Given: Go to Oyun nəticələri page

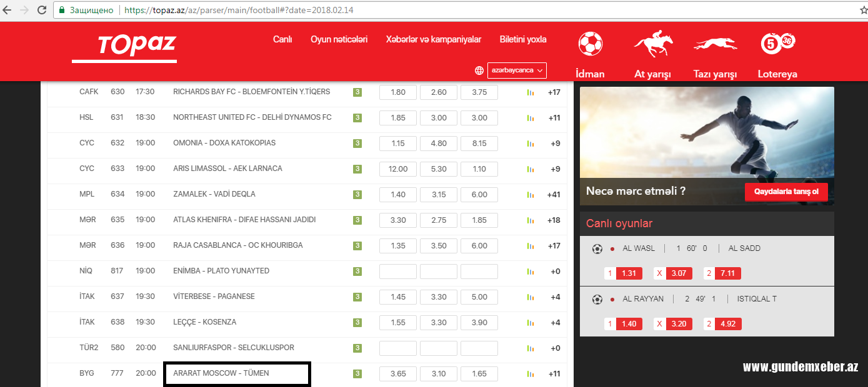Looking at the screenshot, I should (x=339, y=39).
